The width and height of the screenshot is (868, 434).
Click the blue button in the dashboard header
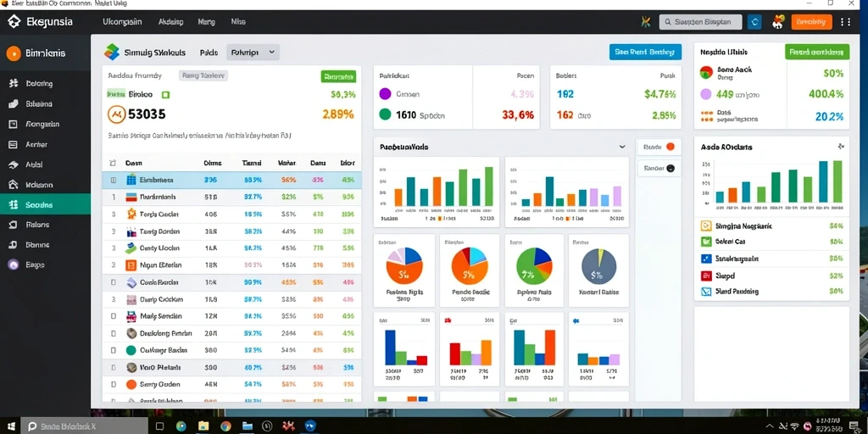(x=645, y=52)
